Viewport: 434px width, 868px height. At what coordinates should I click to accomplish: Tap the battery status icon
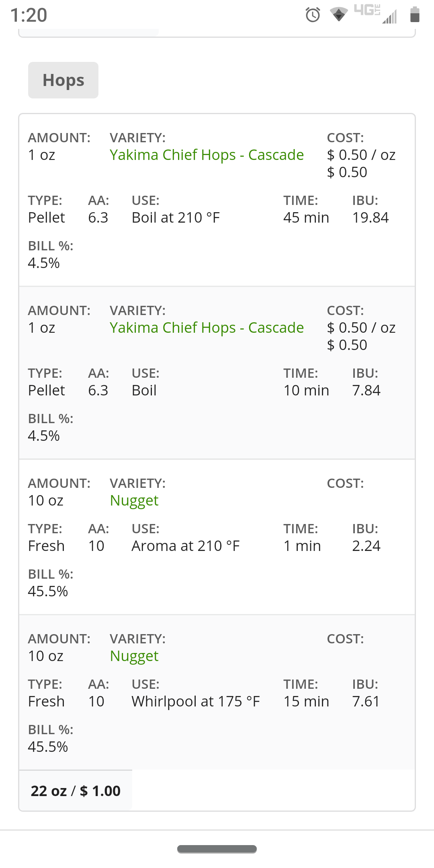pyautogui.click(x=415, y=14)
